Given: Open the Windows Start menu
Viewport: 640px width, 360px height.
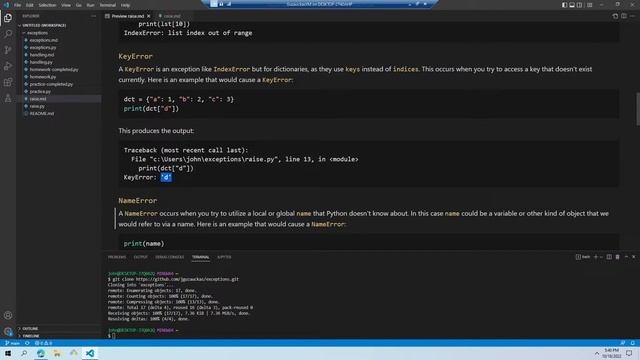Looking at the screenshot, I should point(8,353).
